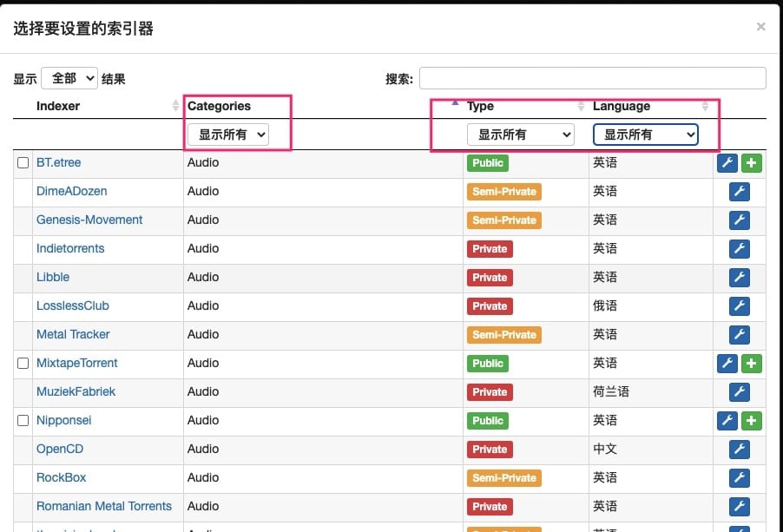Click the Audio category cell for Libble

pos(203,277)
